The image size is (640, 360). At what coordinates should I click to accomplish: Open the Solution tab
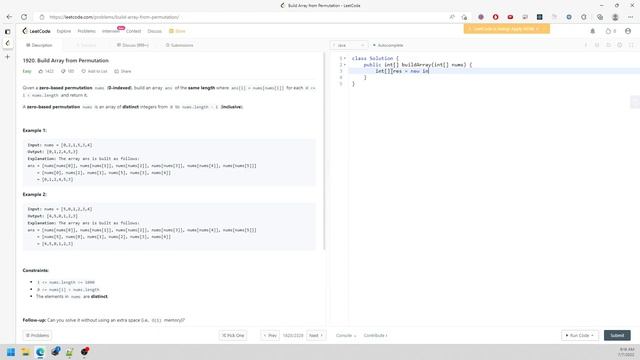86,45
